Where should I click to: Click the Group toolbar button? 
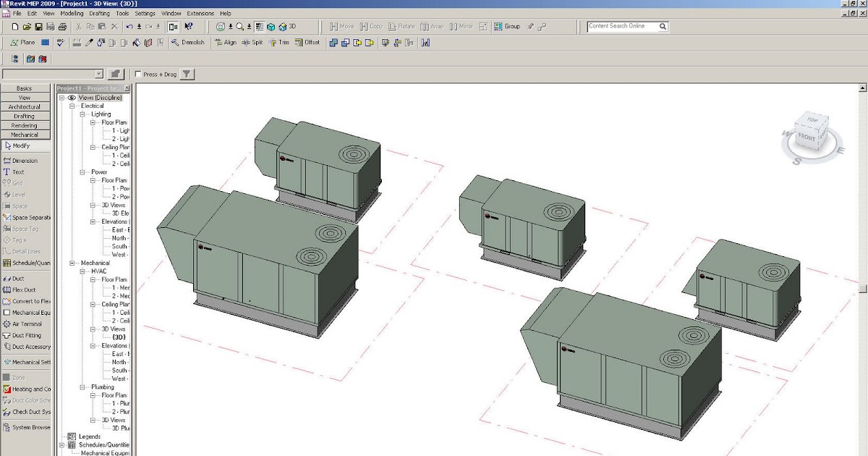[507, 27]
